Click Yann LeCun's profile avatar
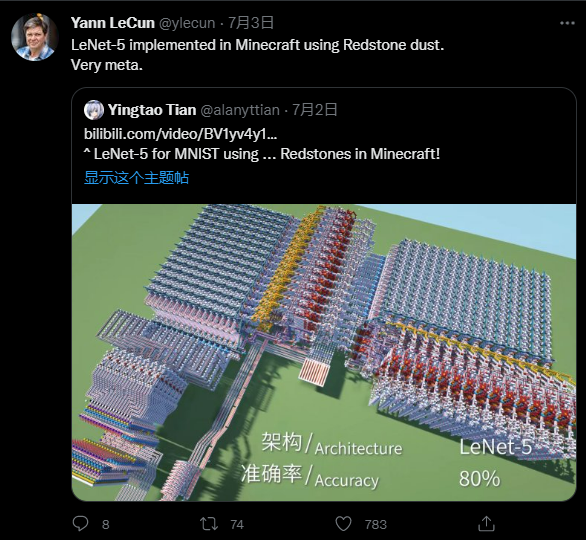 35,37
